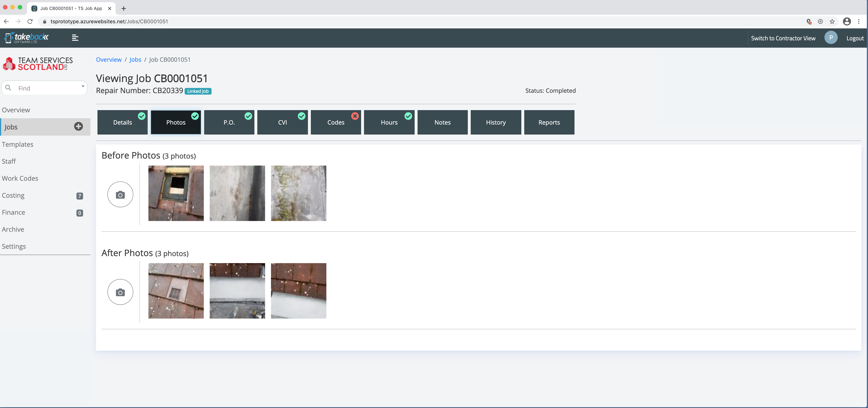This screenshot has width=868, height=408.
Task: Click the browser address bar URL
Action: coord(109,21)
